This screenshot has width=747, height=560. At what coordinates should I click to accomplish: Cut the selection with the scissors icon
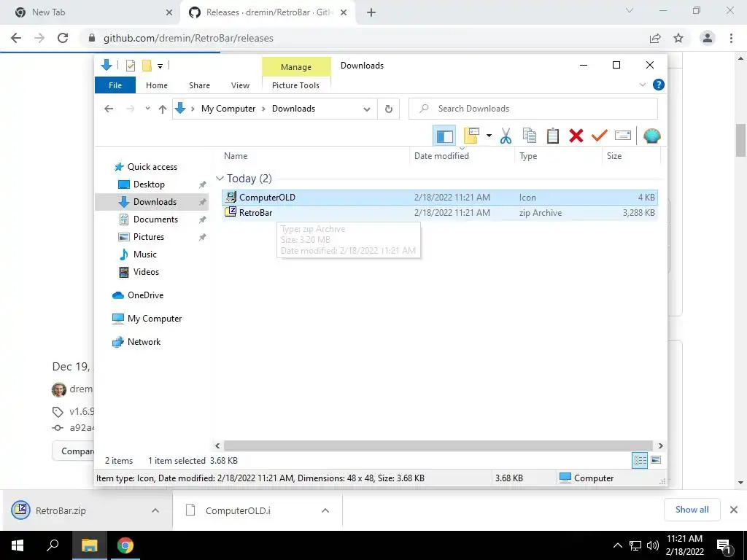click(506, 136)
